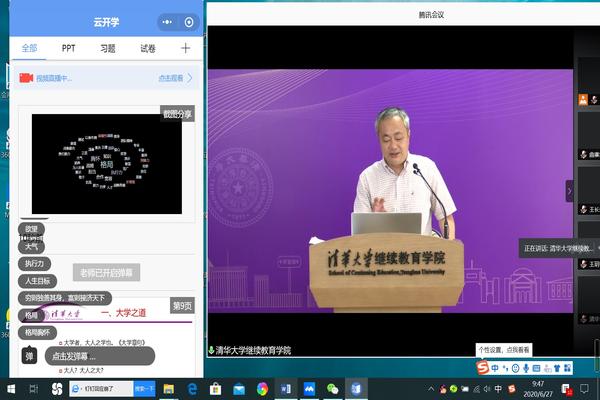The width and height of the screenshot is (600, 400).
Task: Toggle the 中 input language indicator in tray
Action: (x=498, y=389)
